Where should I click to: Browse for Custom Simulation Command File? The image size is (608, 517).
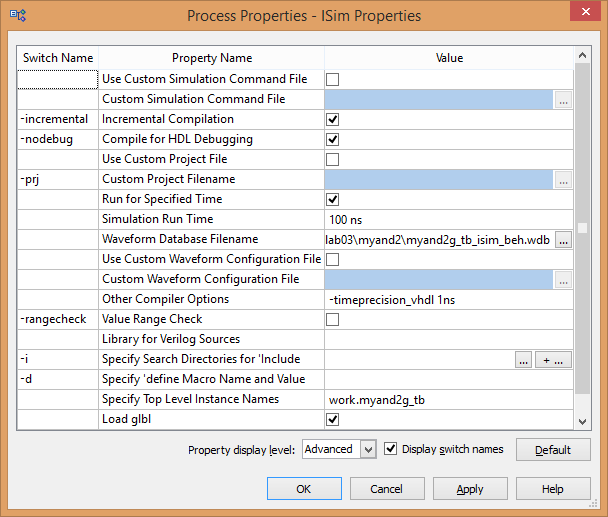tap(563, 100)
